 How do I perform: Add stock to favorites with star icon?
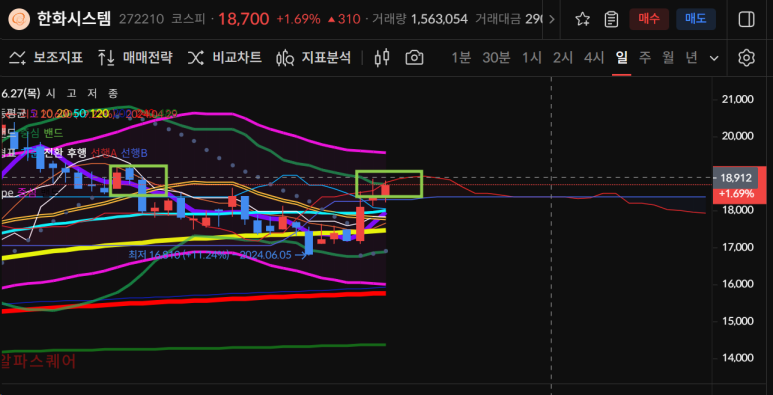click(x=583, y=20)
